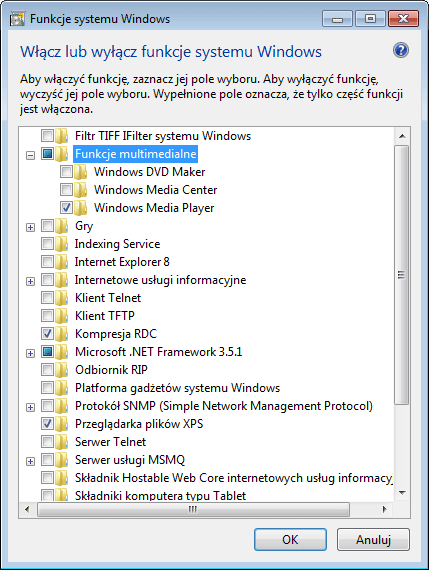The height and width of the screenshot is (570, 429).
Task: Expand the Gry tree node
Action: tap(31, 228)
